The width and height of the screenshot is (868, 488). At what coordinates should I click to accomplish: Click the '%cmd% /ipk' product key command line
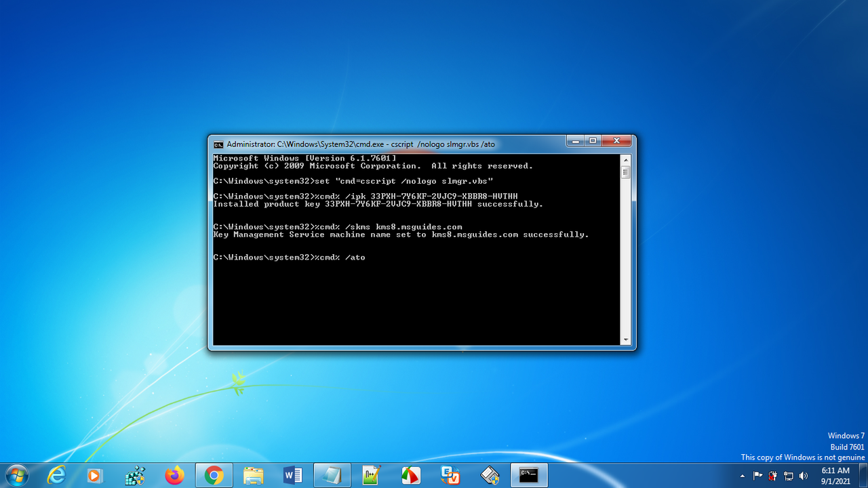point(366,197)
